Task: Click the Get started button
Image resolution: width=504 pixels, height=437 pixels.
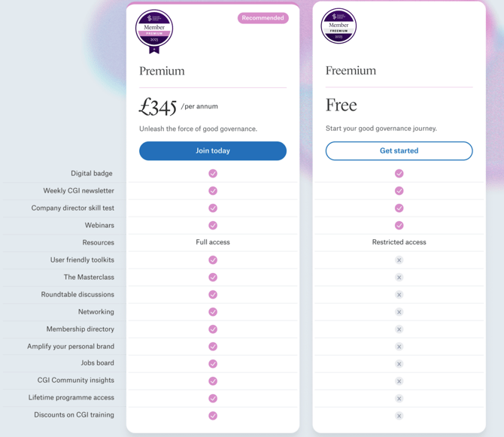Action: [x=399, y=150]
